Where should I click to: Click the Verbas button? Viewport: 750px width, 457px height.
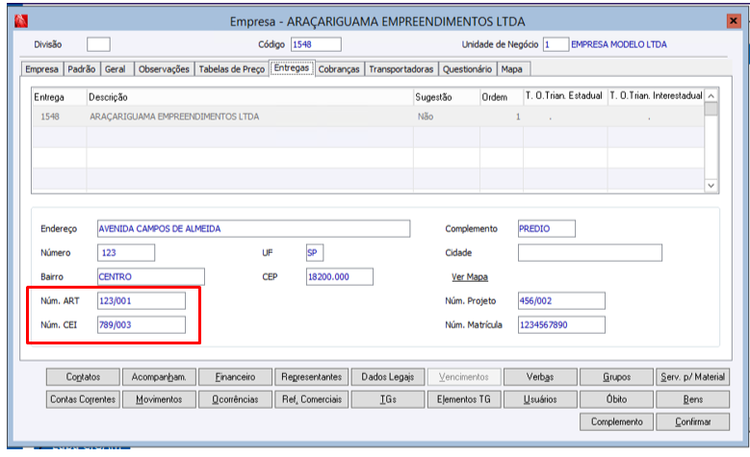pyautogui.click(x=540, y=377)
